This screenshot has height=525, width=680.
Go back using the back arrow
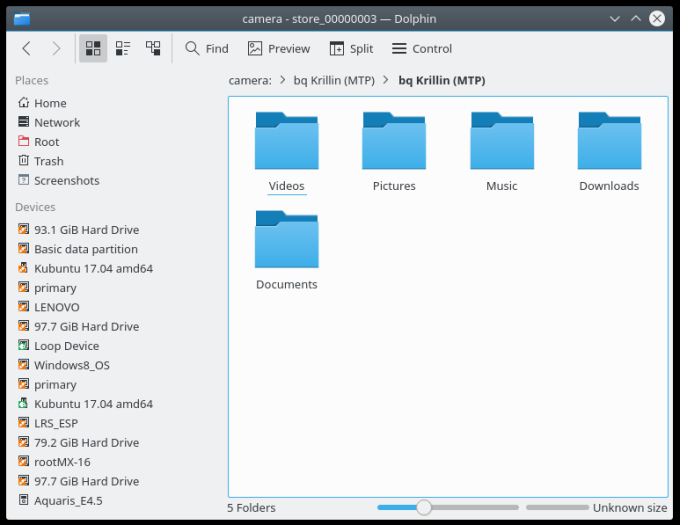pos(27,48)
